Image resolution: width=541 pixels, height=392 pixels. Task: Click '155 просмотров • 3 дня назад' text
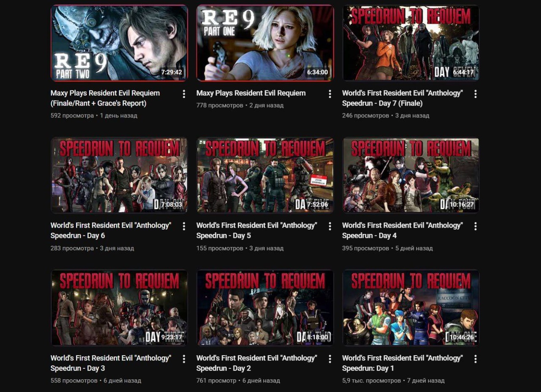pyautogui.click(x=240, y=248)
